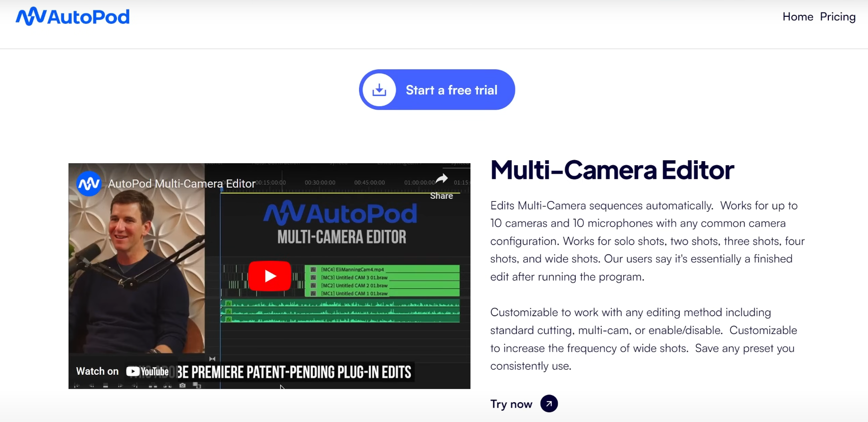The height and width of the screenshot is (422, 868).
Task: Click the AutoPod logo in the header
Action: click(x=73, y=16)
